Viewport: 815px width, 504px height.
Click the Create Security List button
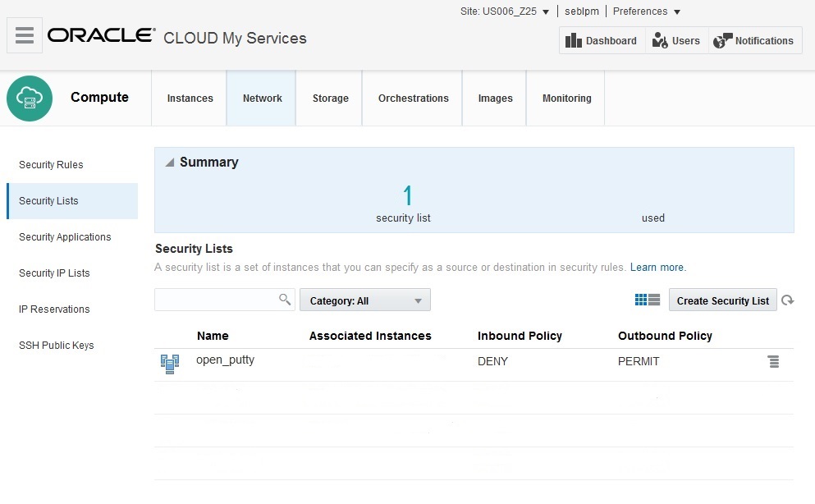coord(722,300)
